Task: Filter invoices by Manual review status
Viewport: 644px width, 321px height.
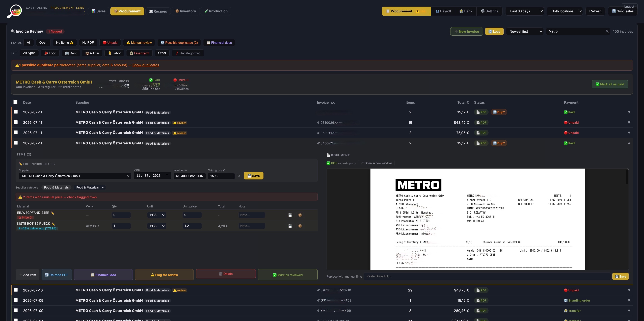Action: [139, 43]
